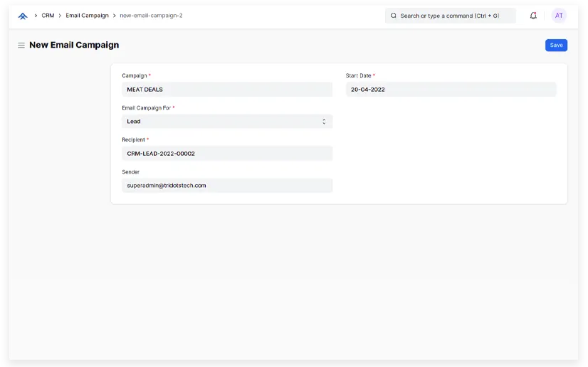Click the New Email Campaign title
This screenshot has width=588, height=367.
[x=74, y=46]
